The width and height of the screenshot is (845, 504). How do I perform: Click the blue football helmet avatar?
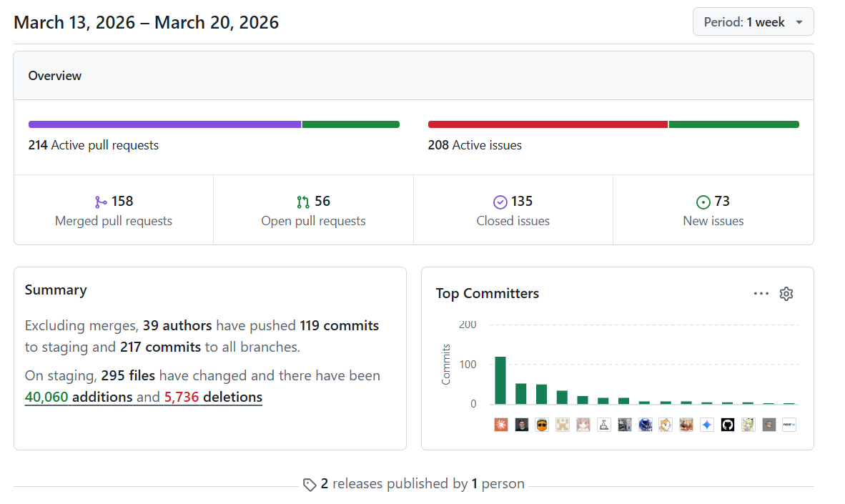click(645, 425)
